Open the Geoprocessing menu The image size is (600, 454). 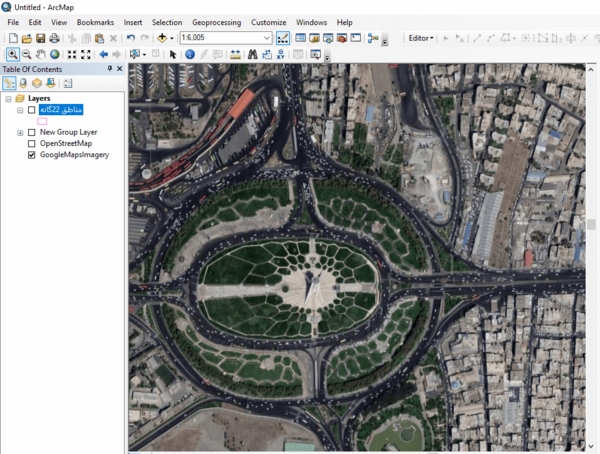217,22
